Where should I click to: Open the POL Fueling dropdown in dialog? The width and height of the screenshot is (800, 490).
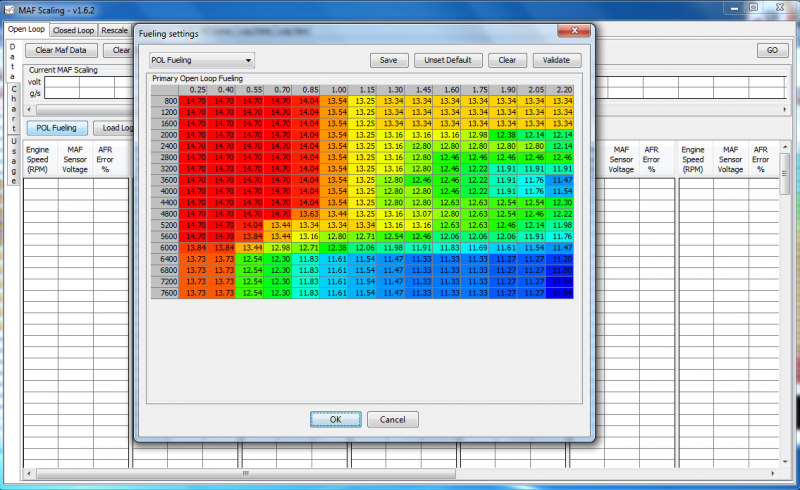point(202,61)
